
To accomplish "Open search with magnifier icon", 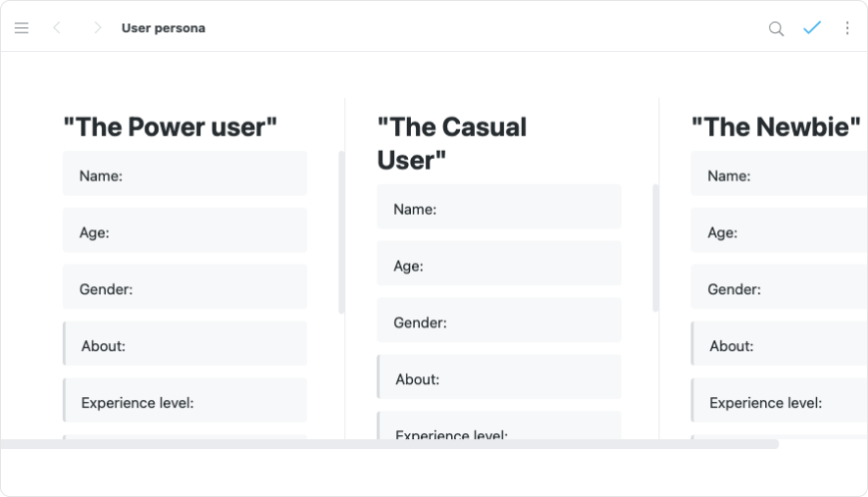I will click(x=776, y=28).
